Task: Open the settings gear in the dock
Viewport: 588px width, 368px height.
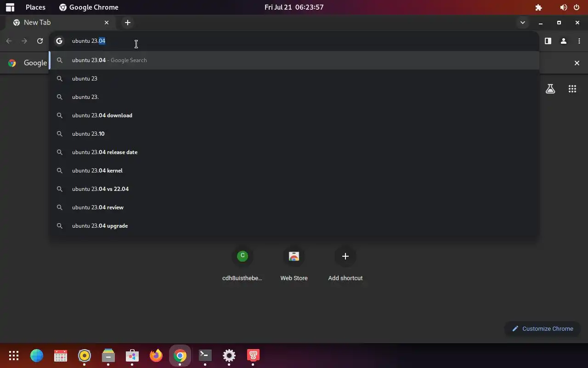Action: pos(229,355)
